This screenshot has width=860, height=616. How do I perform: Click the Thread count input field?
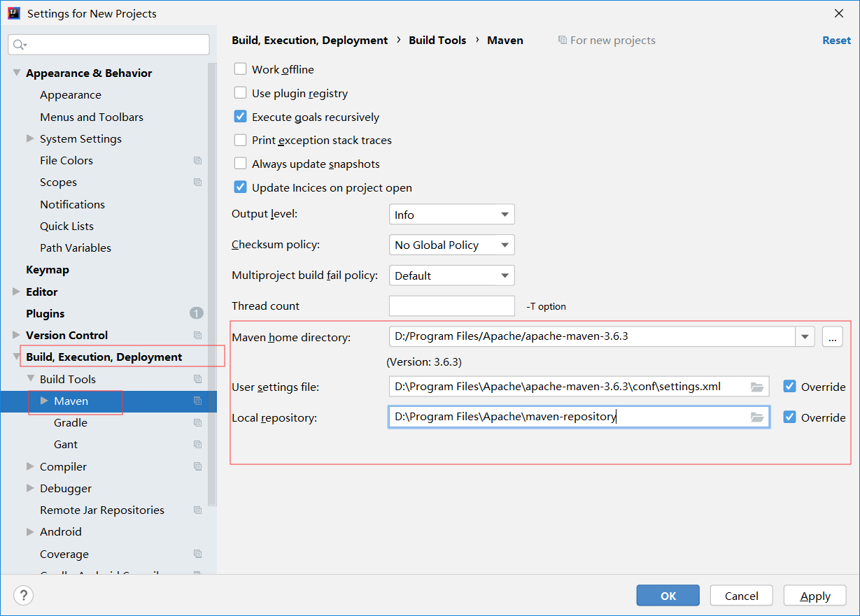point(451,306)
